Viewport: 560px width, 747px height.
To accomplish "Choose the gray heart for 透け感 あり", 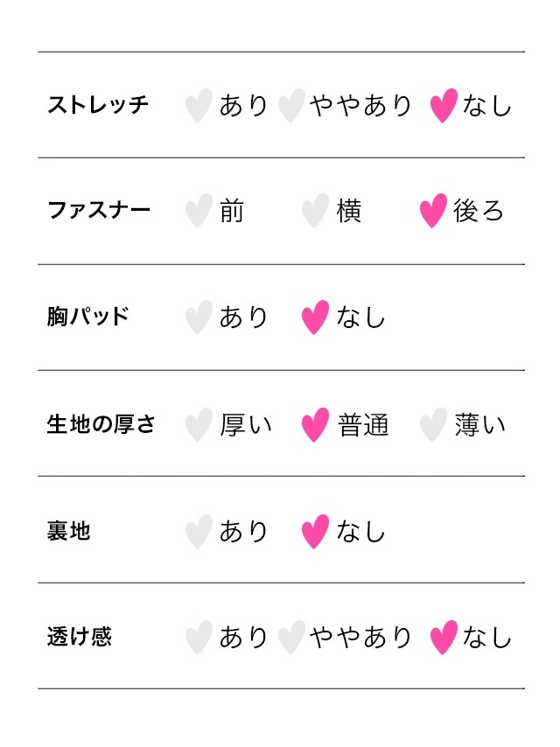I will [x=199, y=638].
